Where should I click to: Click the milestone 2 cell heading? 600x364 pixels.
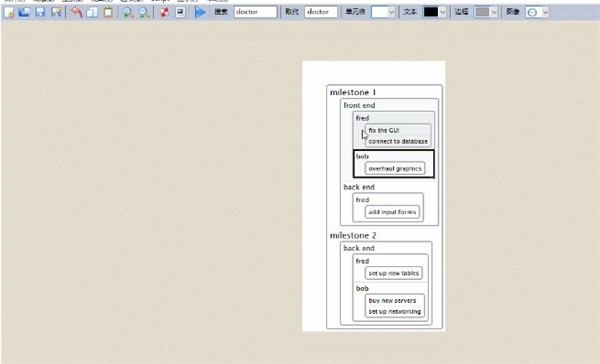click(353, 235)
